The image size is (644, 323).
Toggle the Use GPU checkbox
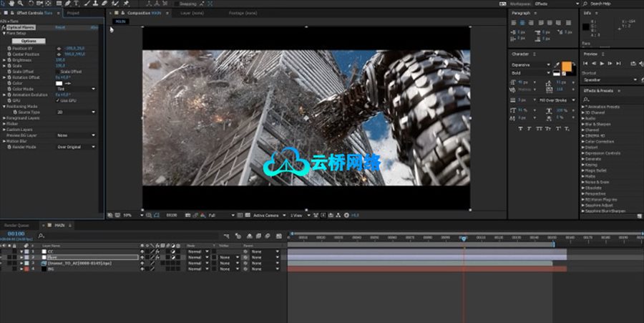pyautogui.click(x=58, y=100)
